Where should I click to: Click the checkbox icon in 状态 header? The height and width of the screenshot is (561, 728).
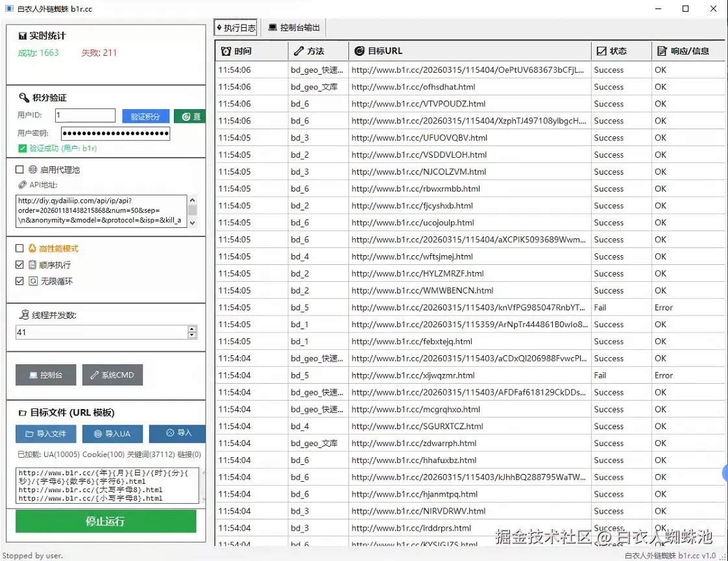[601, 51]
